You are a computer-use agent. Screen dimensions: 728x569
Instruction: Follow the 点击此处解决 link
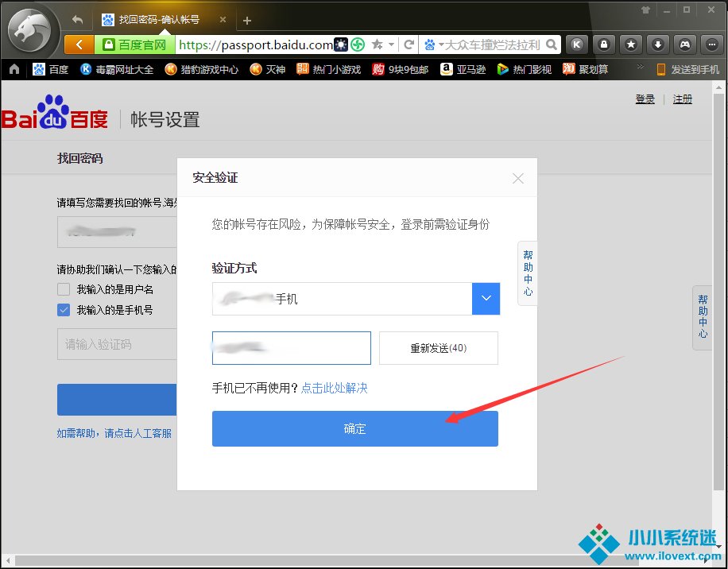pos(334,388)
